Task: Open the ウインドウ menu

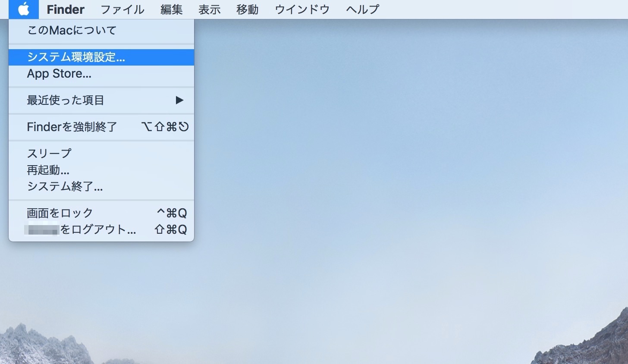Action: click(x=302, y=9)
